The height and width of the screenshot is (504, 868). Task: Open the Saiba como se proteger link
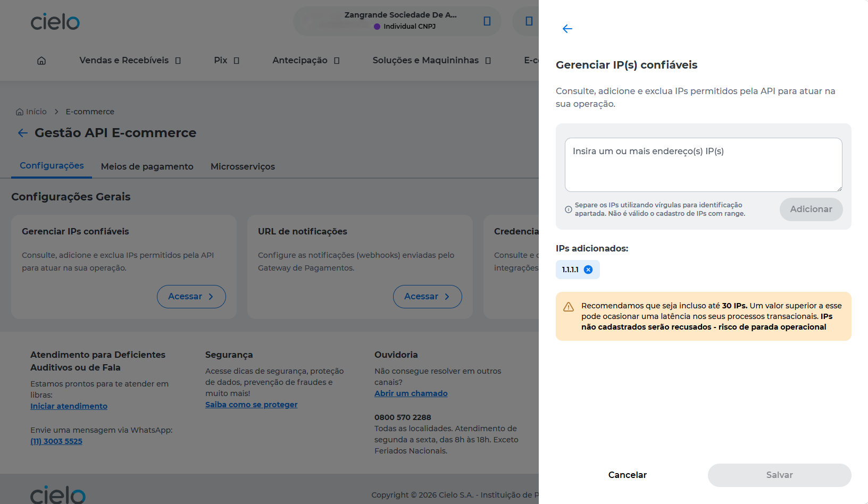pyautogui.click(x=252, y=405)
